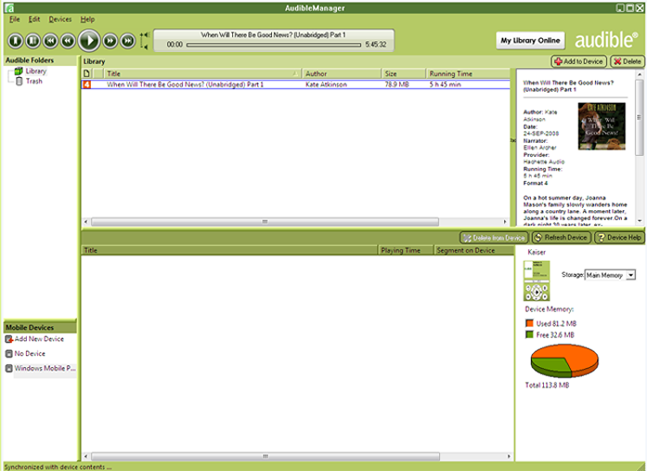Viewport: 647px width, 471px height.
Task: Select Windows Mobile P... device
Action: (40, 368)
